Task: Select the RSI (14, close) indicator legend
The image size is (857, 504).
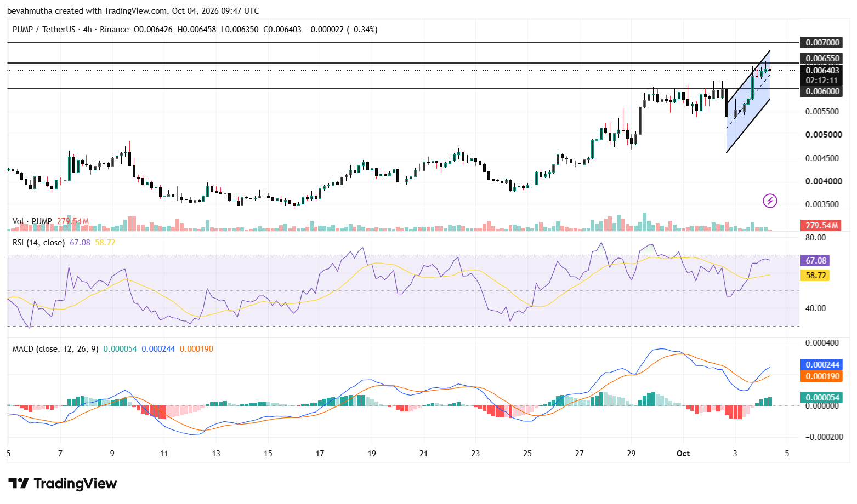Action: [x=38, y=242]
